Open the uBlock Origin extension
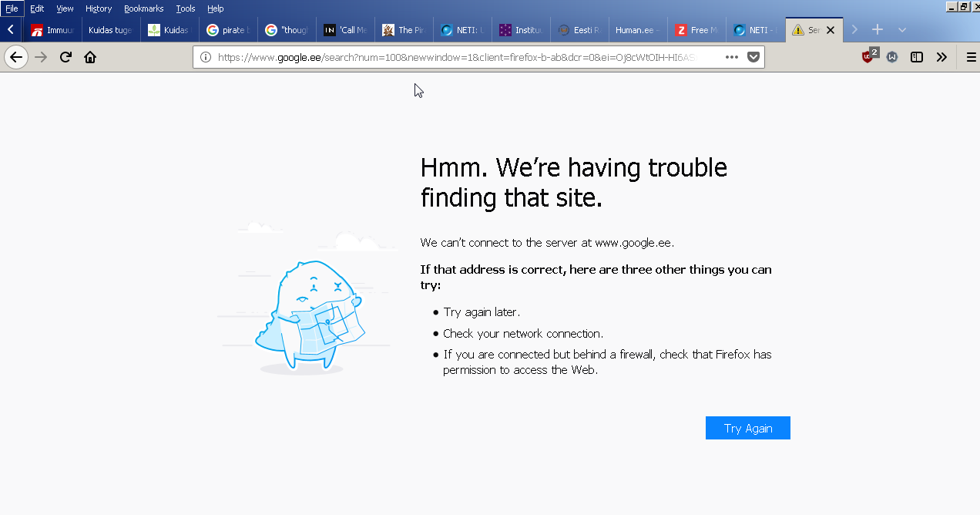This screenshot has height=515, width=980. click(868, 56)
